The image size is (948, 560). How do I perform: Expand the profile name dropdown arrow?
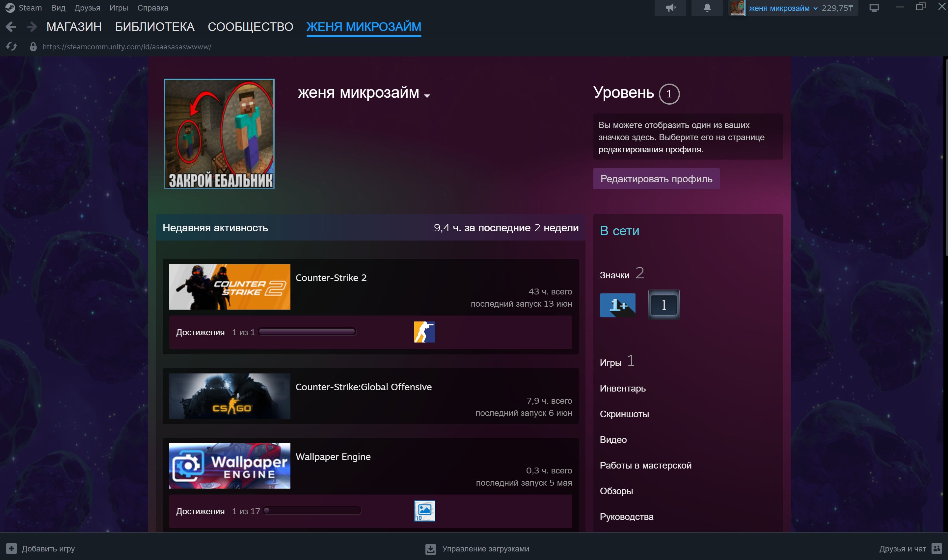pyautogui.click(x=427, y=96)
